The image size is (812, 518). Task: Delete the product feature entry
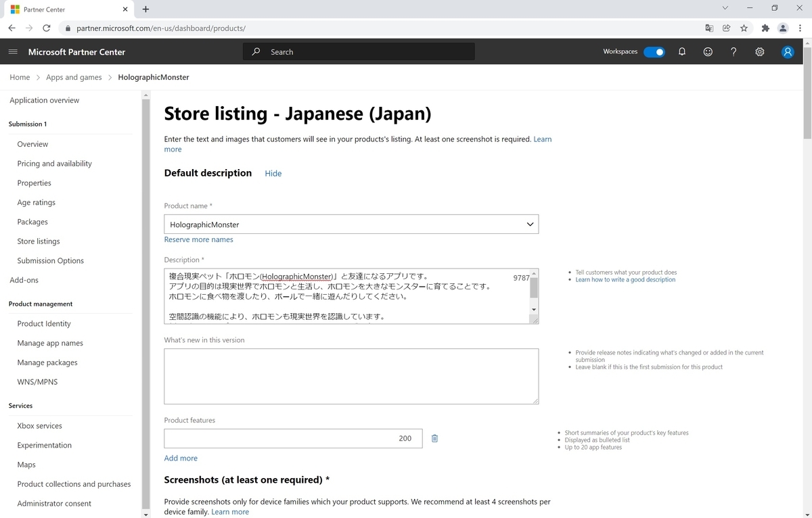point(434,438)
